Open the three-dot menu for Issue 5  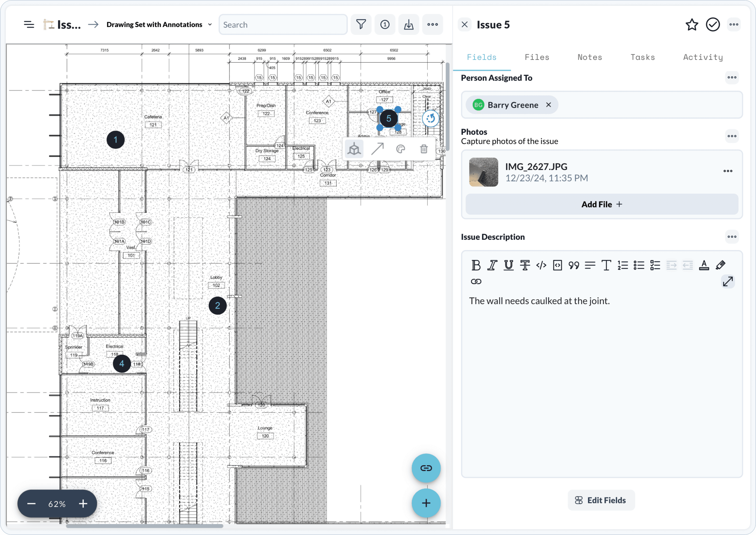(x=734, y=24)
